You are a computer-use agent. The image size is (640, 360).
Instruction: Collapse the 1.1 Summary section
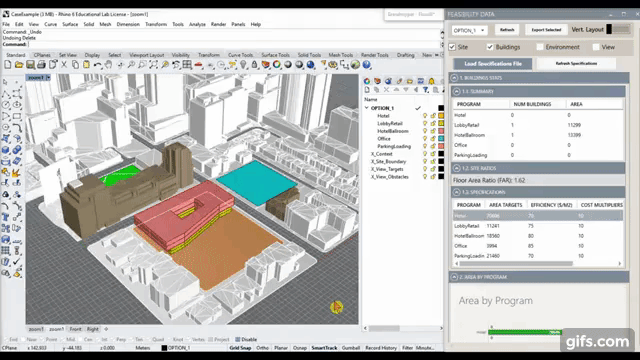click(x=456, y=91)
